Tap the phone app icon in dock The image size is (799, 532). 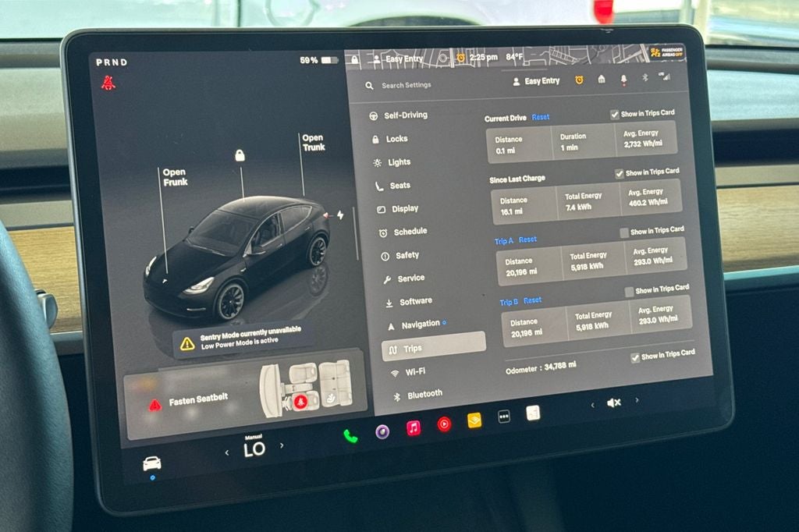point(350,436)
